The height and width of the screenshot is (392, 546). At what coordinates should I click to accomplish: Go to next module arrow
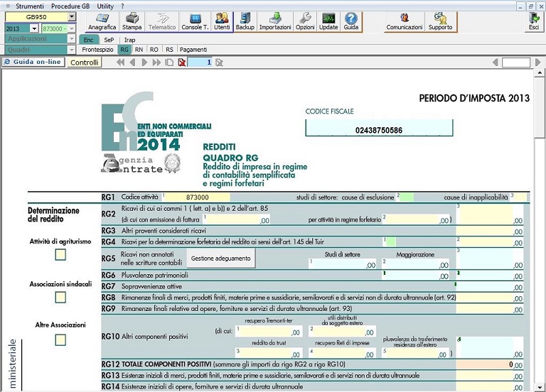point(144,62)
